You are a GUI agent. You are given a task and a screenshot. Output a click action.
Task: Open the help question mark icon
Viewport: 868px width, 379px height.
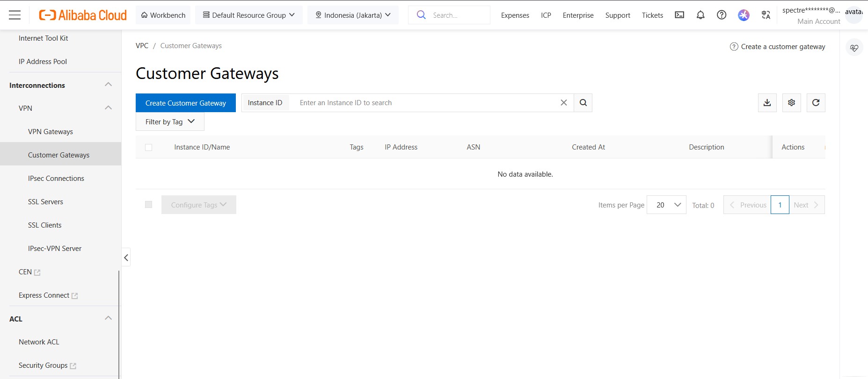point(722,15)
